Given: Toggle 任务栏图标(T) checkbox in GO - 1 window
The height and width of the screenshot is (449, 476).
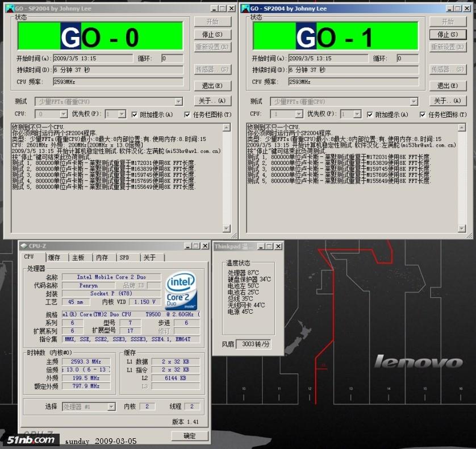Looking at the screenshot, I should pos(423,114).
